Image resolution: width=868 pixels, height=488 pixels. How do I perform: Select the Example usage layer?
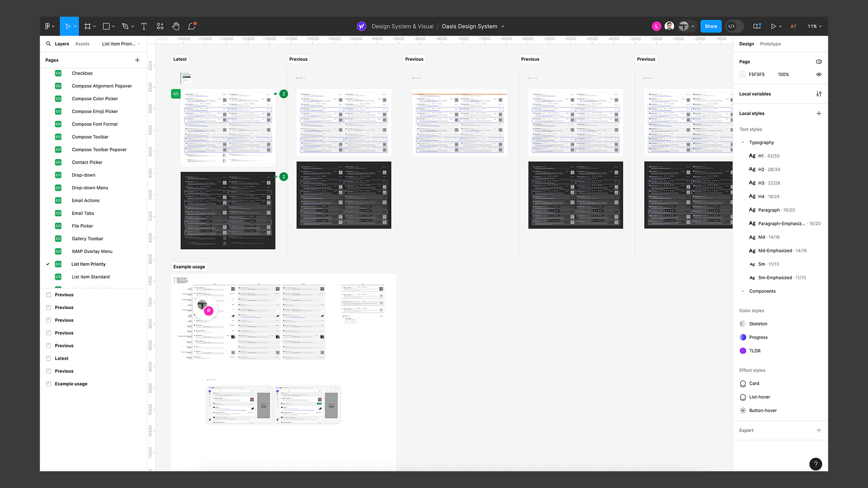[x=71, y=384]
